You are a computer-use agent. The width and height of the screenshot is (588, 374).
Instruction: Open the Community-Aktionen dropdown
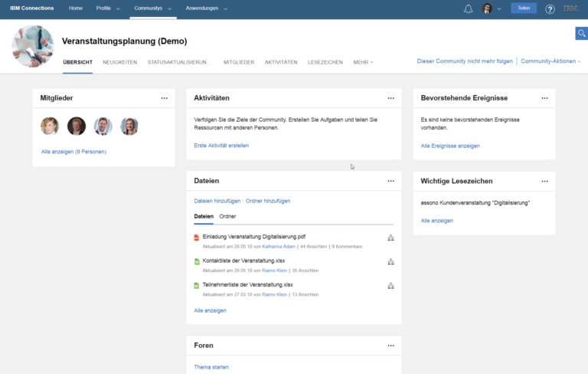(x=550, y=61)
